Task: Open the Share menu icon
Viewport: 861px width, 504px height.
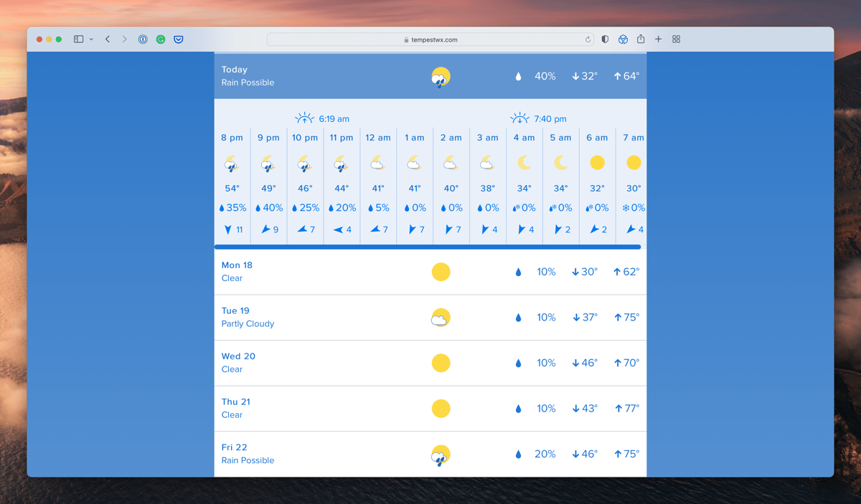Action: (641, 39)
